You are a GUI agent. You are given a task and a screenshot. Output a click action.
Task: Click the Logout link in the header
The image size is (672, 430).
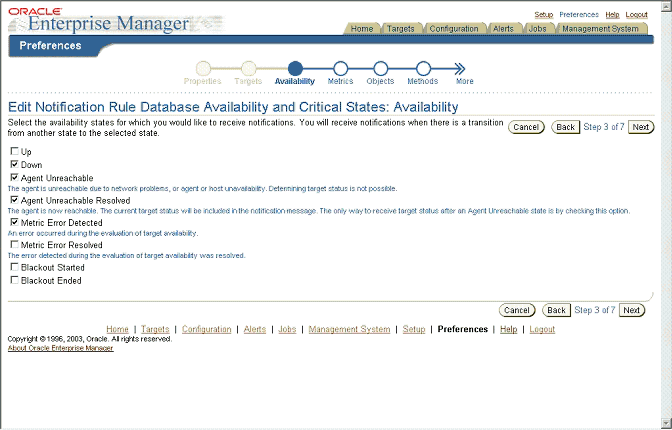tap(637, 15)
